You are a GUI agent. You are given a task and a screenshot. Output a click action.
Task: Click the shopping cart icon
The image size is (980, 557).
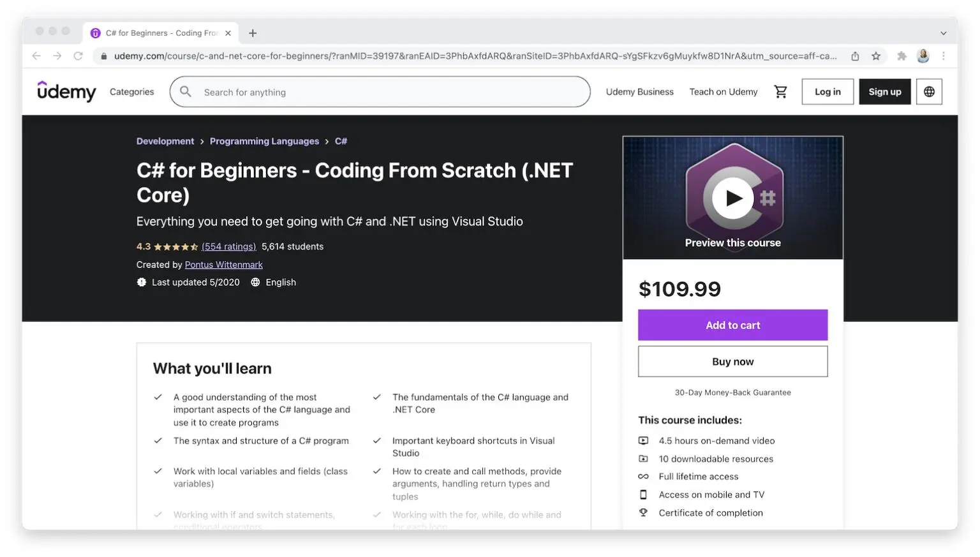(x=780, y=91)
